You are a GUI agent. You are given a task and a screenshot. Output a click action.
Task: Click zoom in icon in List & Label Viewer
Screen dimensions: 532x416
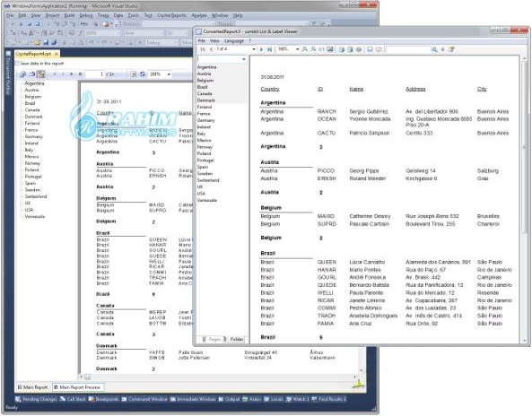tap(305, 49)
